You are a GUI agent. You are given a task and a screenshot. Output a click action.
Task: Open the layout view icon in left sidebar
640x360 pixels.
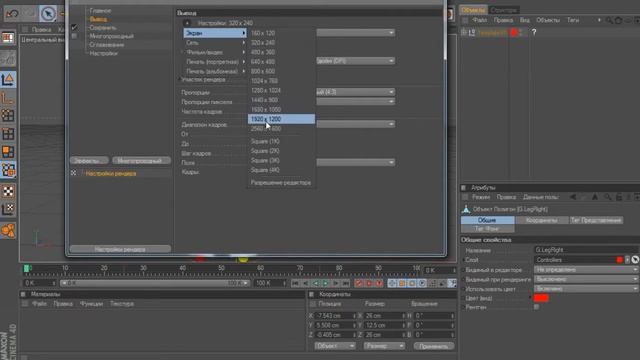(x=8, y=38)
